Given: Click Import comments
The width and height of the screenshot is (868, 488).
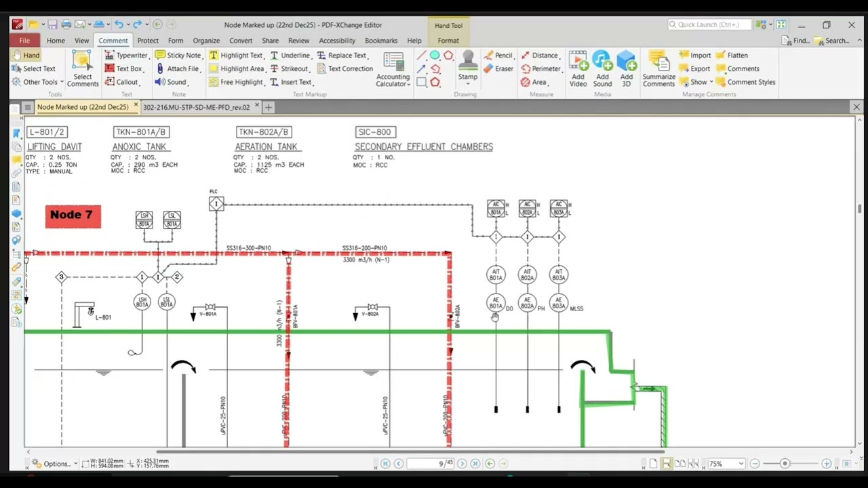Looking at the screenshot, I should point(694,55).
